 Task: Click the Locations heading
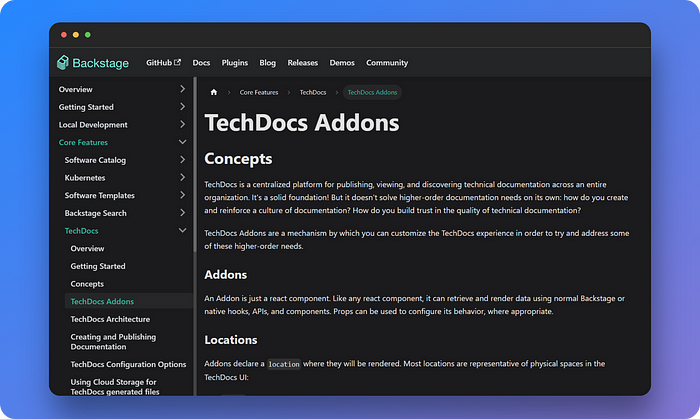click(x=231, y=340)
